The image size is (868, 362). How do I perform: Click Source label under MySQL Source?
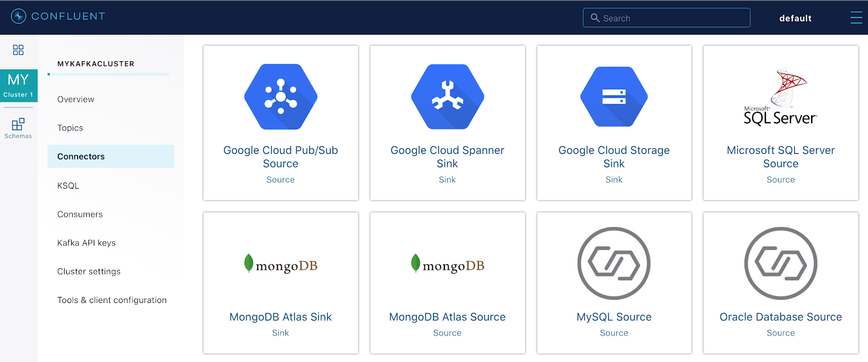coord(614,333)
